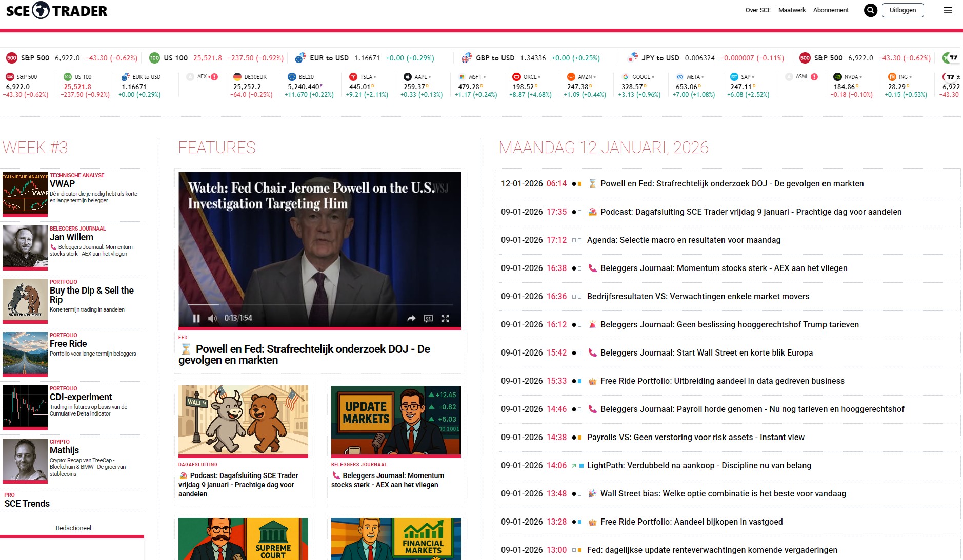Image resolution: width=963 pixels, height=560 pixels.
Task: Open the Free Ride portfolio
Action: (x=68, y=344)
